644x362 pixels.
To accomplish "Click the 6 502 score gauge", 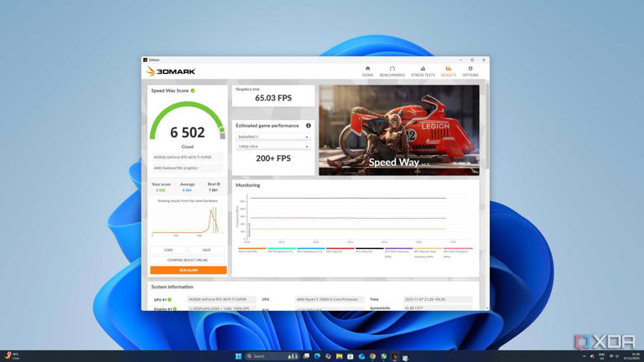I will 187,122.
